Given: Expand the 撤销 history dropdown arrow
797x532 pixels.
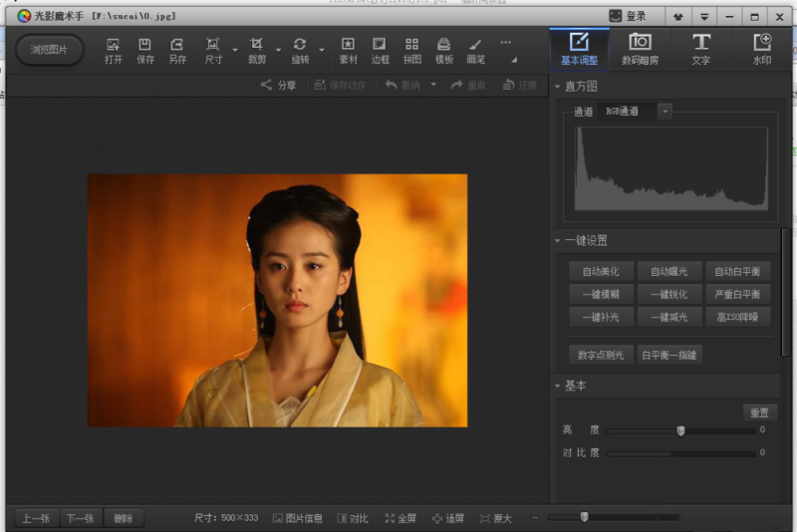Looking at the screenshot, I should pos(433,85).
